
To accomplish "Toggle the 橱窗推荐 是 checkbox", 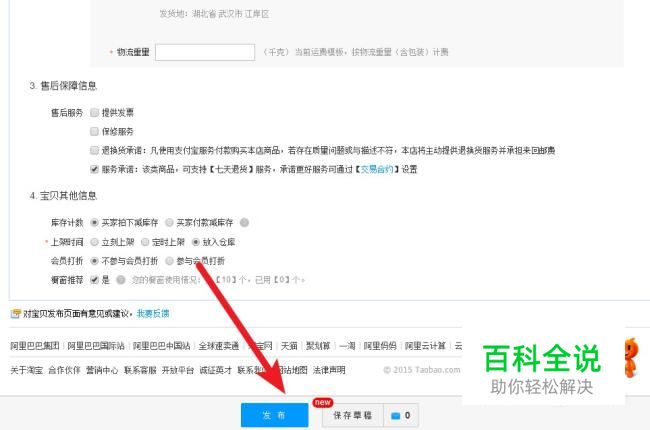I will (95, 279).
